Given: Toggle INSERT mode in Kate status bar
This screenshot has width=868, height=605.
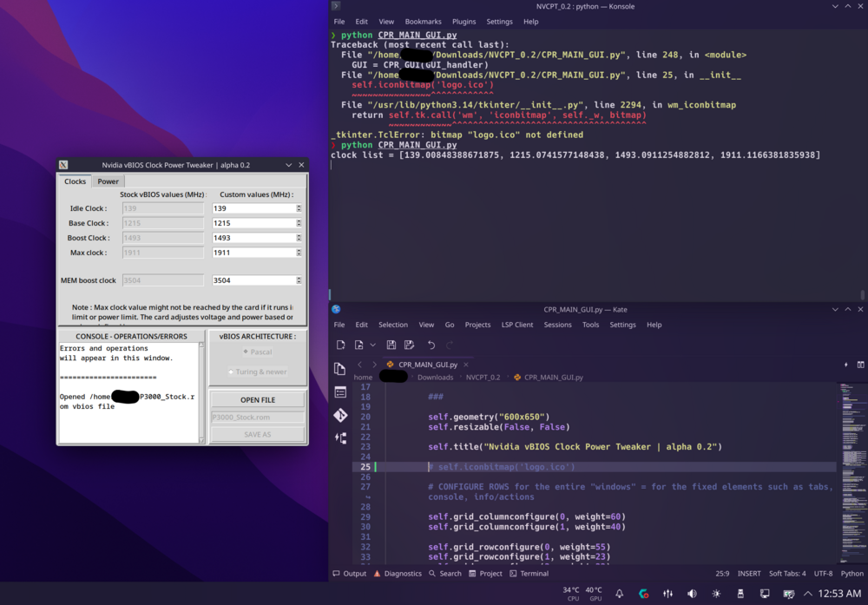Looking at the screenshot, I should [x=749, y=574].
